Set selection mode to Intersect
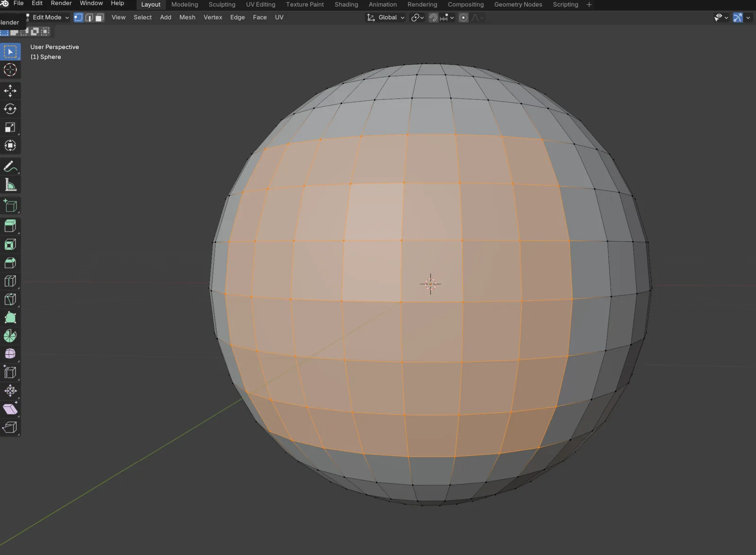Image resolution: width=756 pixels, height=555 pixels. pos(45,32)
